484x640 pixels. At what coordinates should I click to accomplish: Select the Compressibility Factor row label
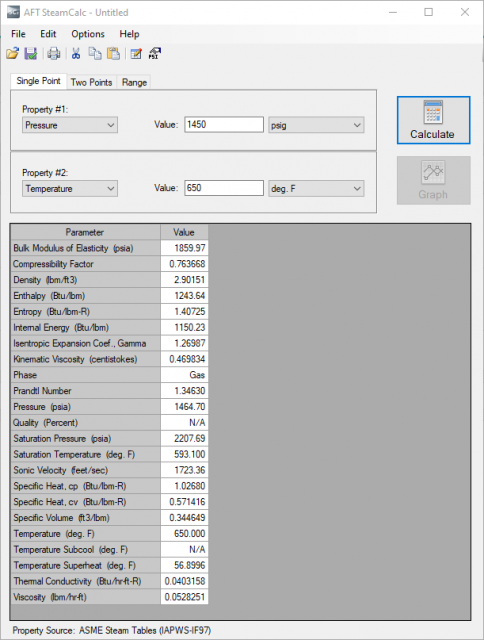[x=85, y=264]
